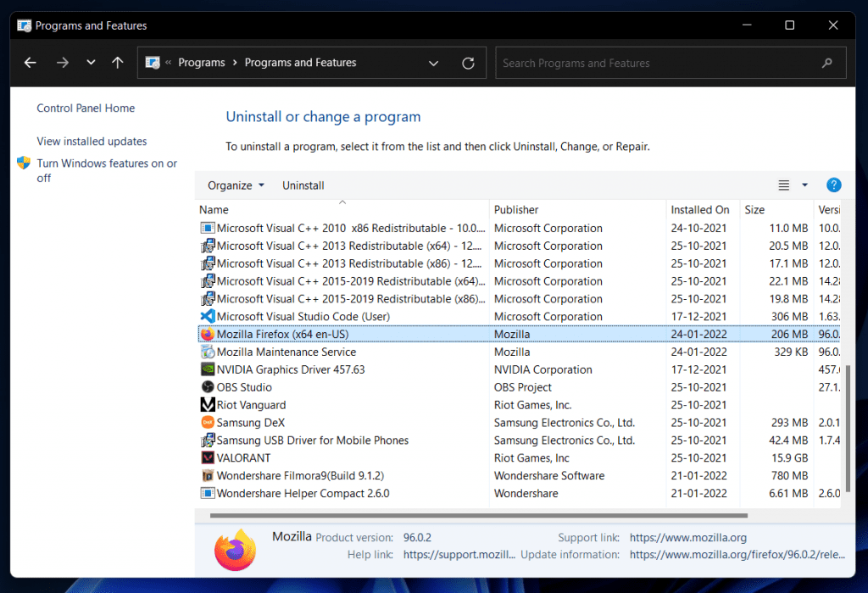Viewport: 868px width, 593px height.
Task: Open Control Panel Home from the sidebar
Action: coord(85,108)
